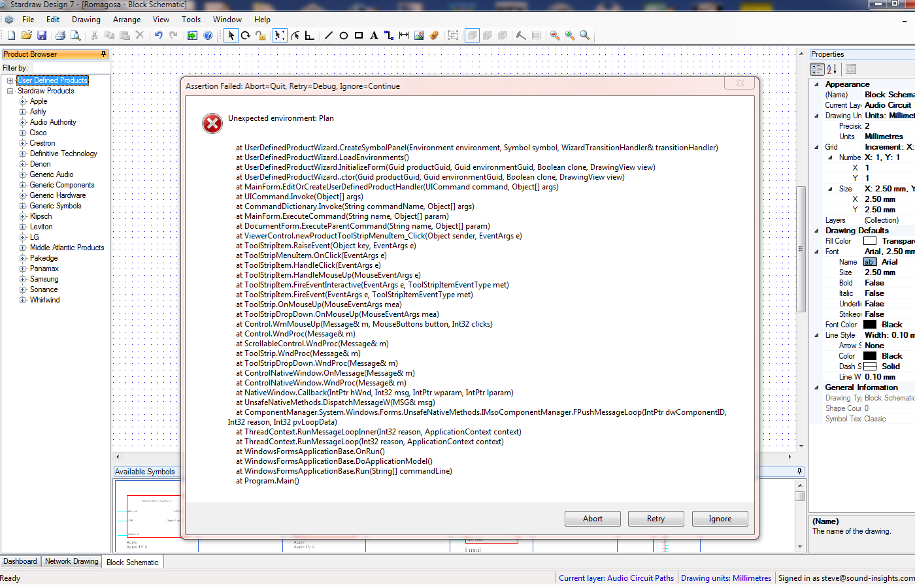Screen dimensions: 915x588
Task: Click the Filter by input field
Action: pos(71,68)
